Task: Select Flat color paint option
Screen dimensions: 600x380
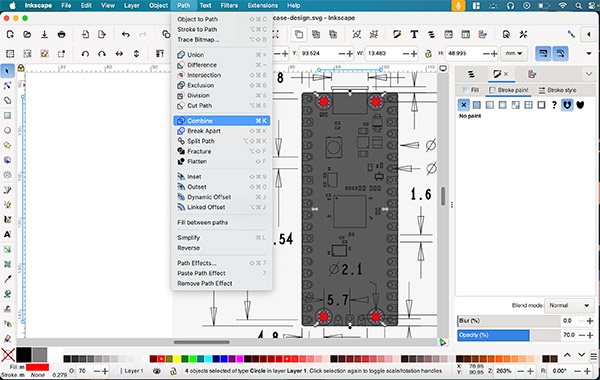Action: tap(477, 104)
